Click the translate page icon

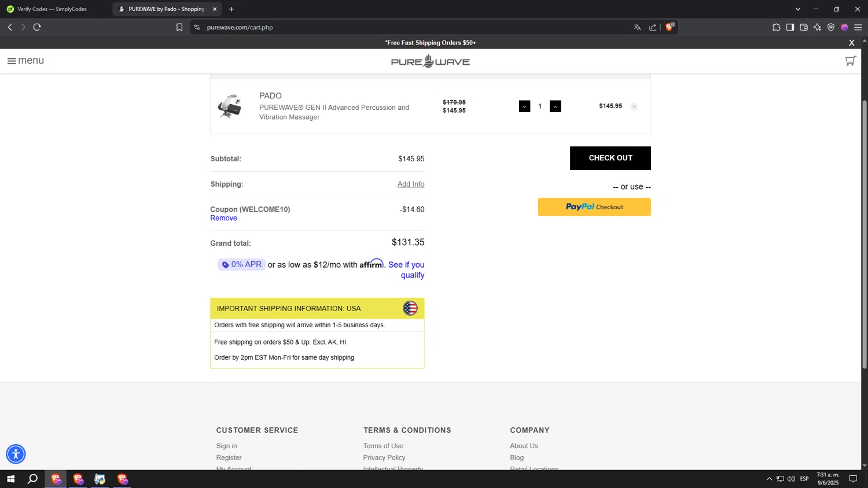(x=637, y=27)
